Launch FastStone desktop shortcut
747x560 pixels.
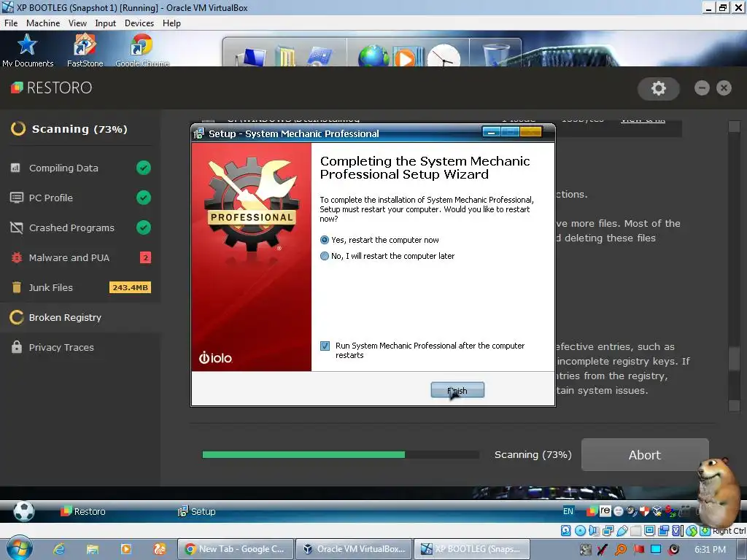(x=85, y=50)
